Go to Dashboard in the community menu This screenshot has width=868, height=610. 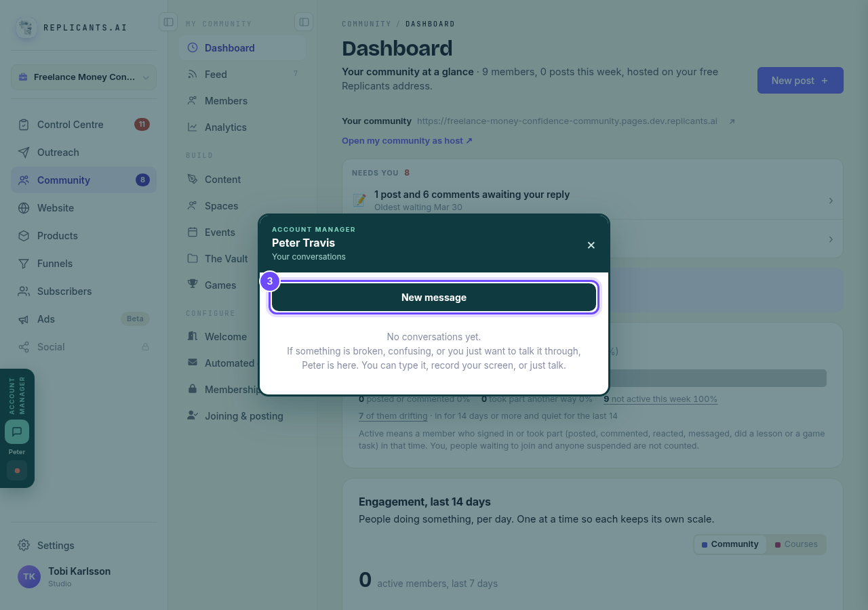[243, 48]
